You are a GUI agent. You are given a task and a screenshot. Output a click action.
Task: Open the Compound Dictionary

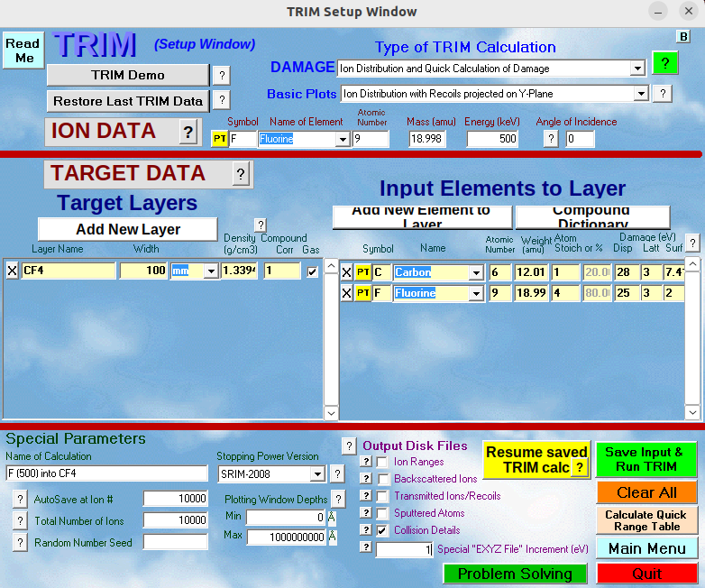tap(592, 217)
